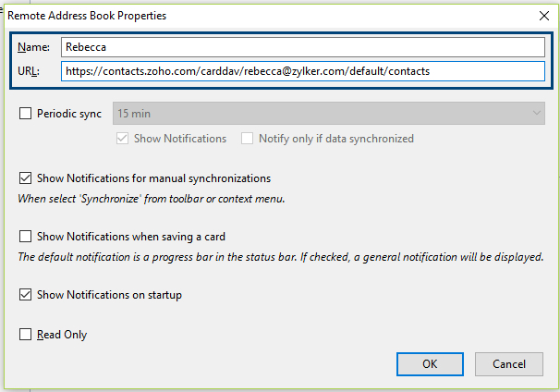The image size is (560, 392).
Task: Open the 15 min sync interval combo box
Action: click(x=328, y=114)
